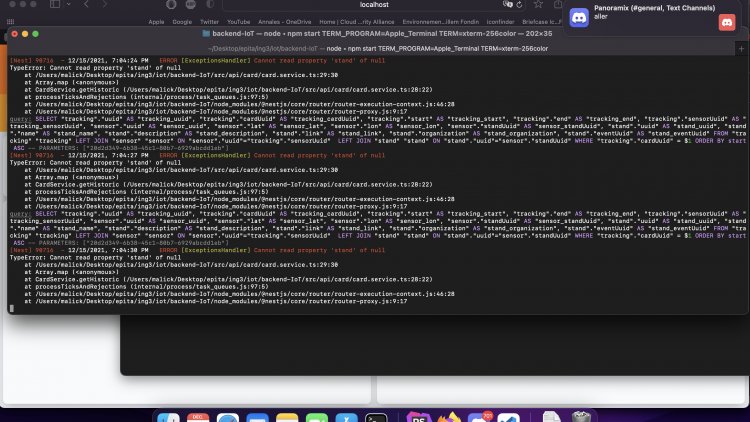This screenshot has width=750, height=422.
Task: Click the folder icon in Terminal title
Action: click(206, 33)
